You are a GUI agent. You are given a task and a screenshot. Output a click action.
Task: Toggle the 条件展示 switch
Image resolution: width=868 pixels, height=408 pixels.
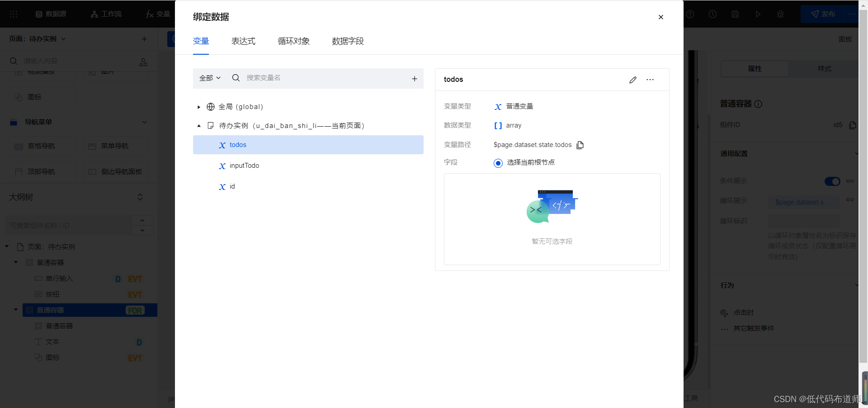point(832,181)
